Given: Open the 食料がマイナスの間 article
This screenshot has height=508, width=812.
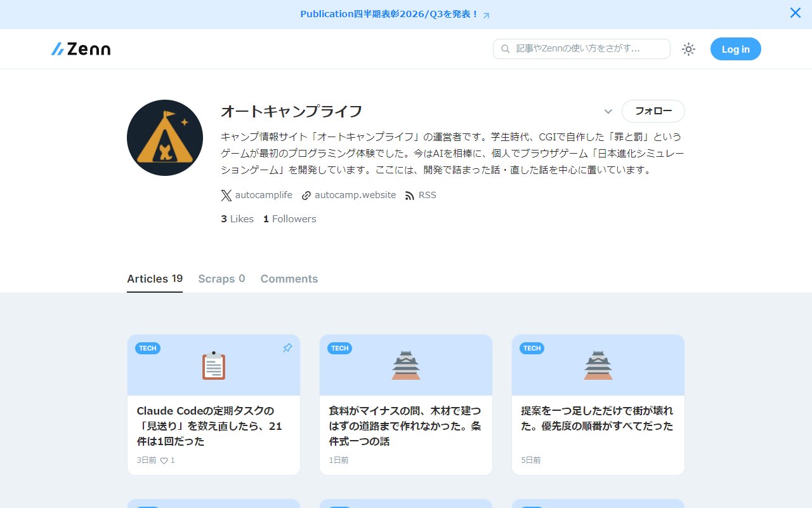Looking at the screenshot, I should [x=405, y=426].
